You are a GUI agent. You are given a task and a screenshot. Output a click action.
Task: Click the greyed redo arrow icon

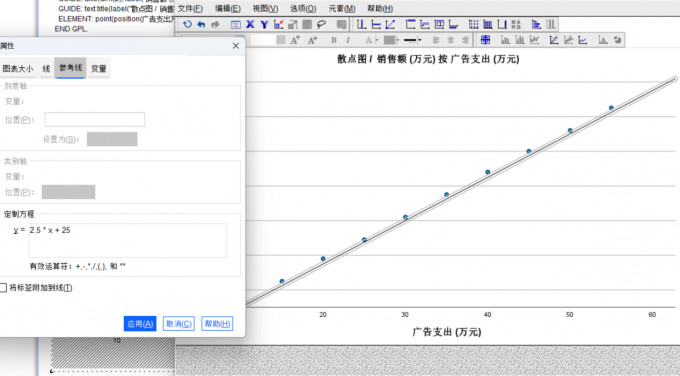click(x=215, y=24)
